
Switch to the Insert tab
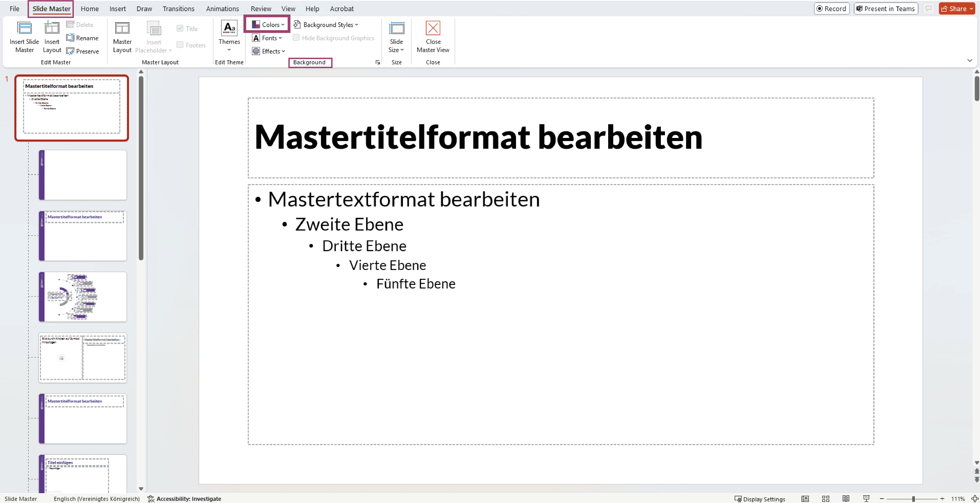(118, 9)
